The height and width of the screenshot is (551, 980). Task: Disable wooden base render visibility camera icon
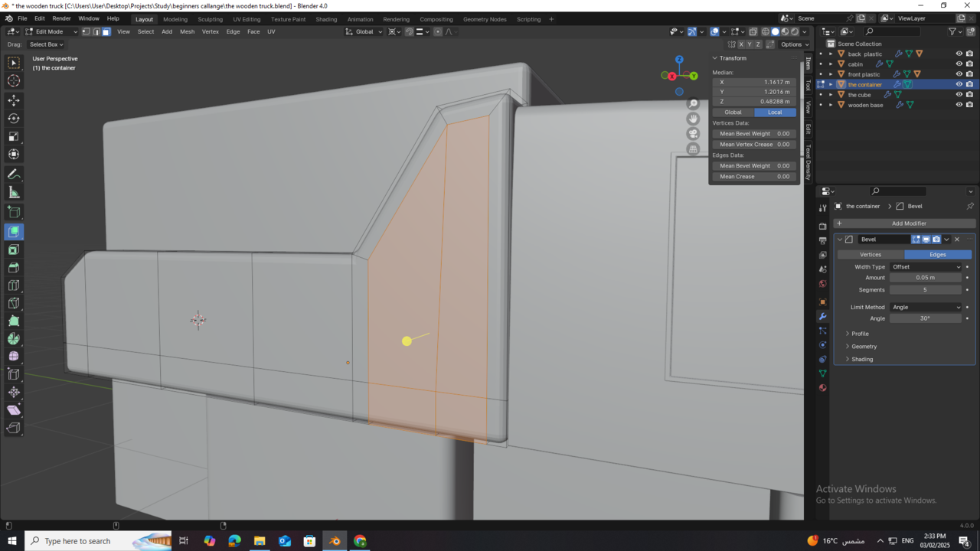969,105
